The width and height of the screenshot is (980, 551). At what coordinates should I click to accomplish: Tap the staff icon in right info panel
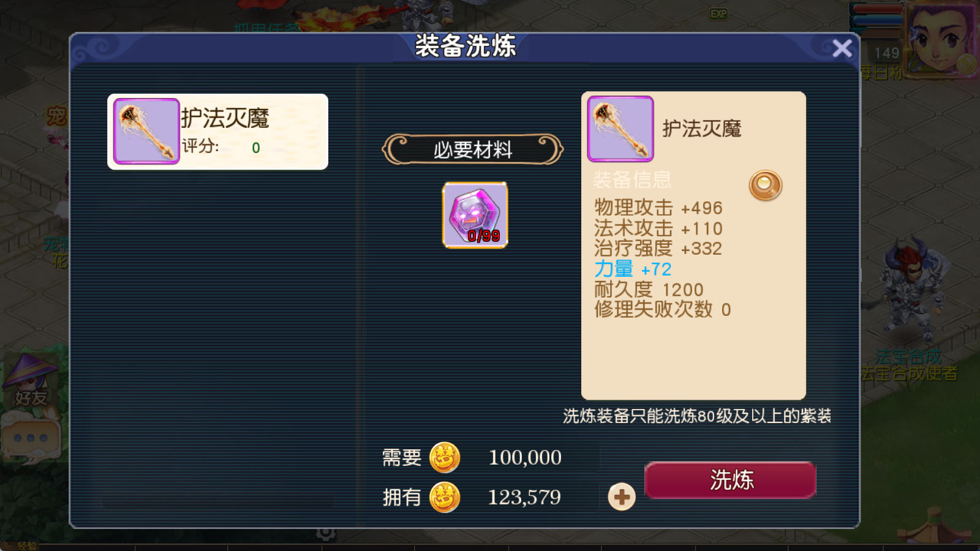tap(620, 129)
